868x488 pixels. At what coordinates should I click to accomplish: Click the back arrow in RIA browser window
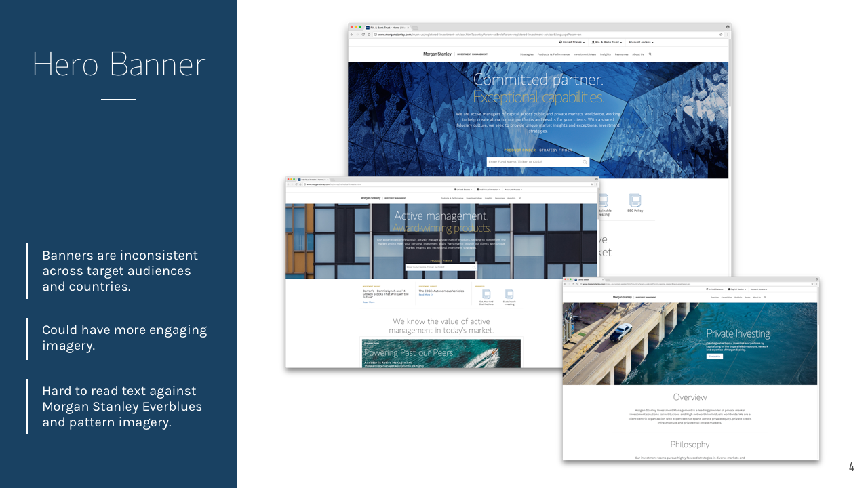(x=351, y=34)
